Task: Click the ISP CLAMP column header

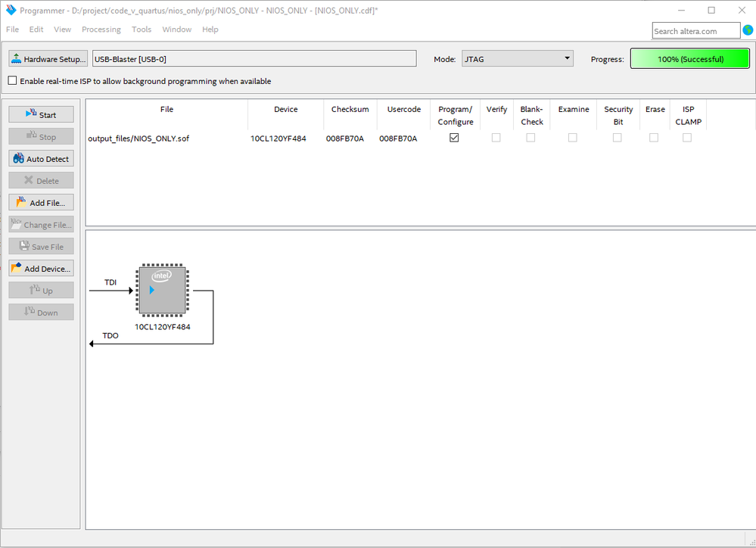Action: (x=689, y=115)
